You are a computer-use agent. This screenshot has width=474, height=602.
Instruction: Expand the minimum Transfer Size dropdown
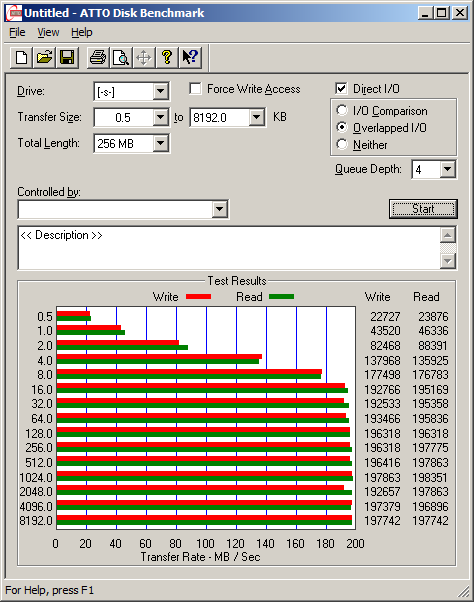(x=160, y=117)
